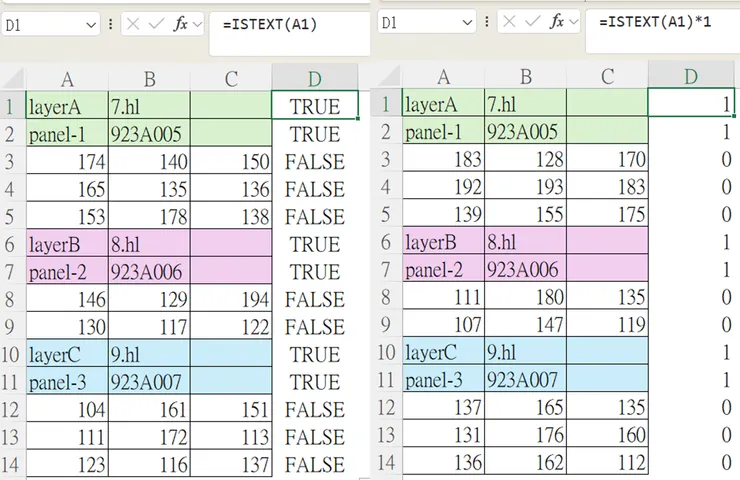Click confirm checkmark in left formula bar

pos(156,24)
